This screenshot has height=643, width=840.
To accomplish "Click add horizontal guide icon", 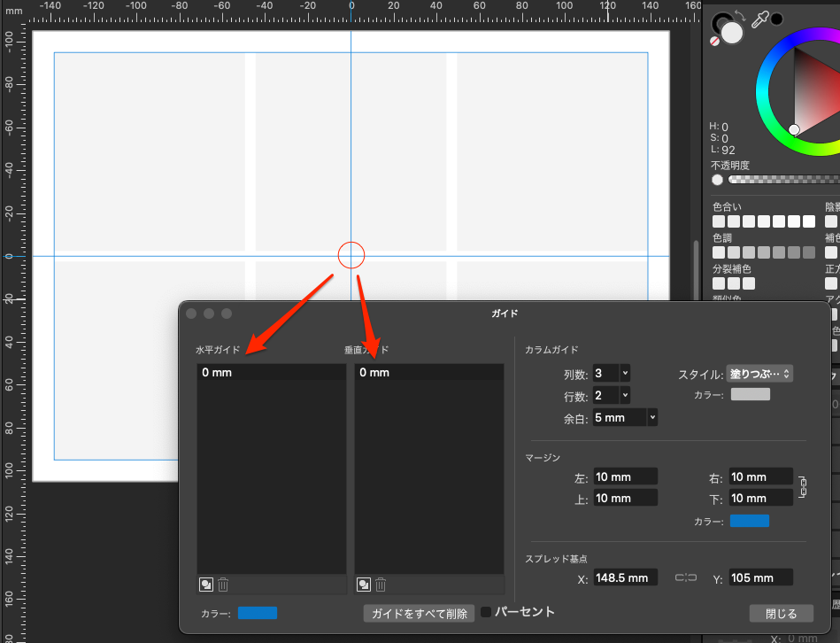I will pyautogui.click(x=204, y=585).
